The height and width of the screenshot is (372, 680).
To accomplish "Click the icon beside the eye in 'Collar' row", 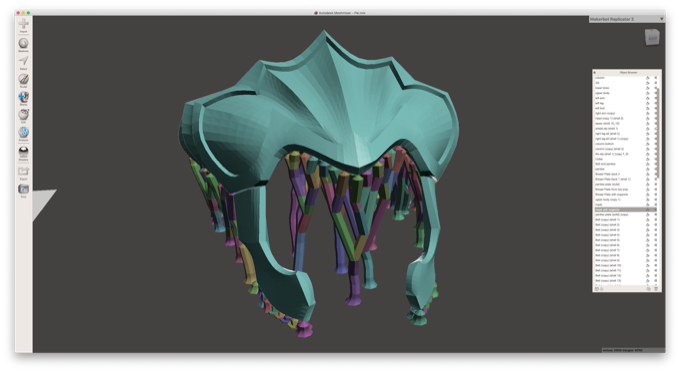I will click(648, 159).
